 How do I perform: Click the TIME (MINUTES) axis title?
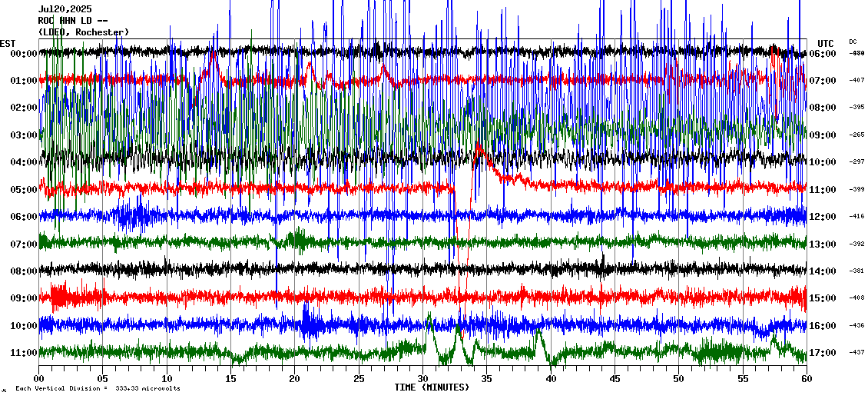(432, 387)
